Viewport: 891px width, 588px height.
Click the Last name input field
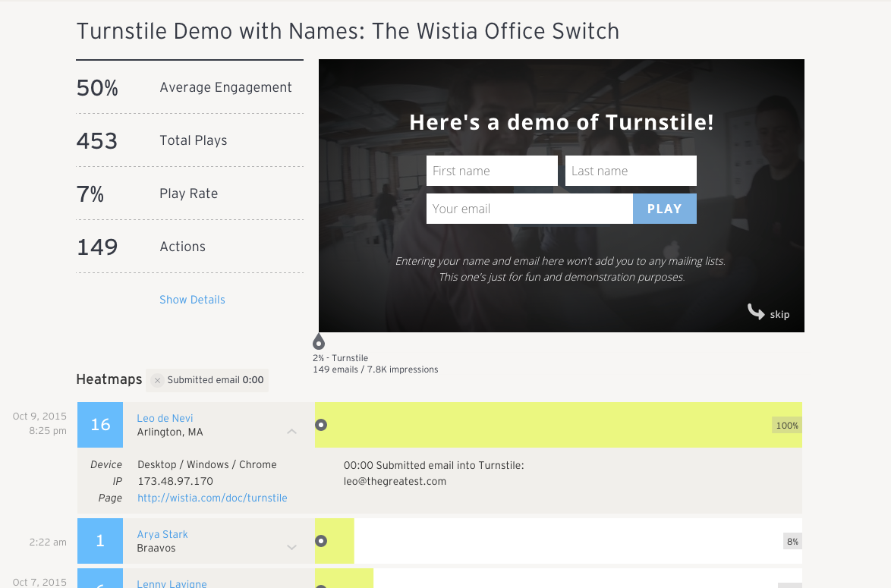tap(631, 171)
